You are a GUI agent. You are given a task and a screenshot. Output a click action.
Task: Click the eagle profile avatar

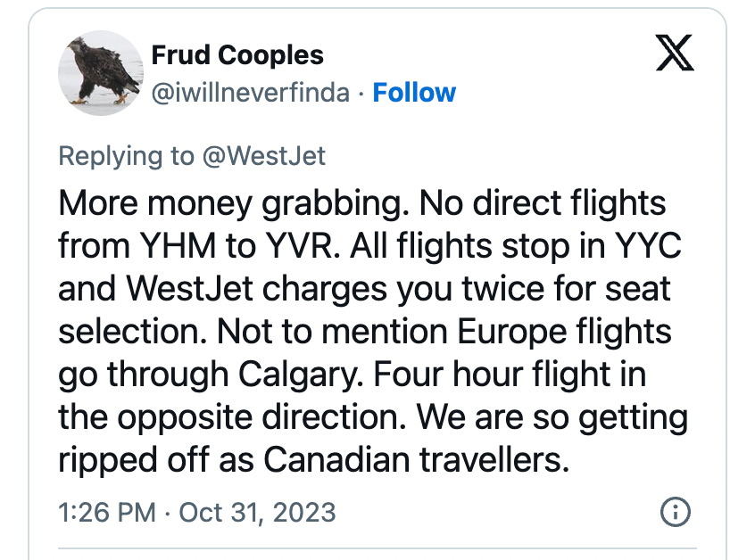coord(101,72)
